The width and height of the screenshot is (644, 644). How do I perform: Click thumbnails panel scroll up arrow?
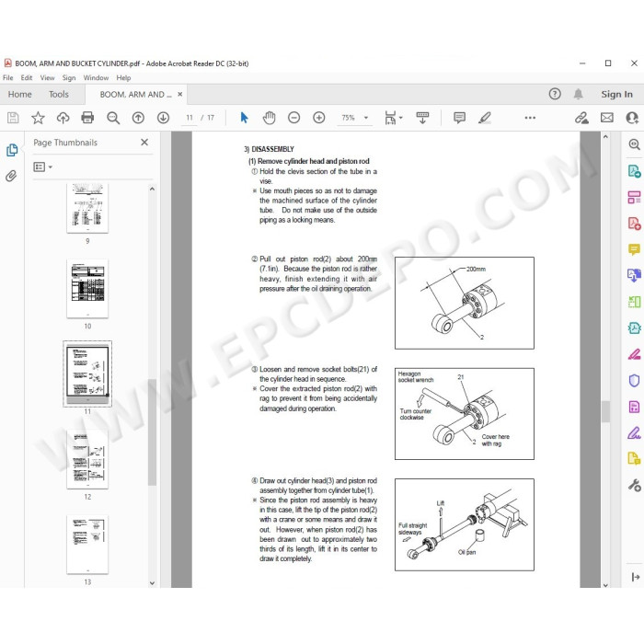(152, 189)
